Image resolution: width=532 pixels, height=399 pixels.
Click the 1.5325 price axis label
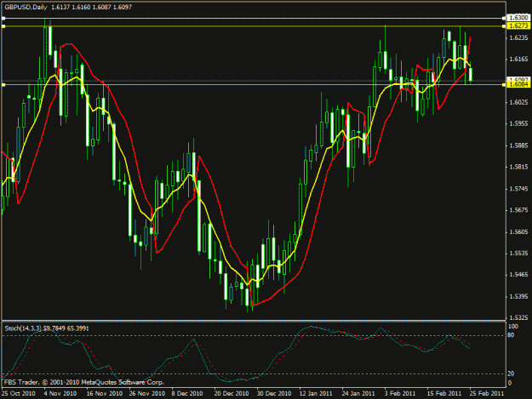coord(518,317)
